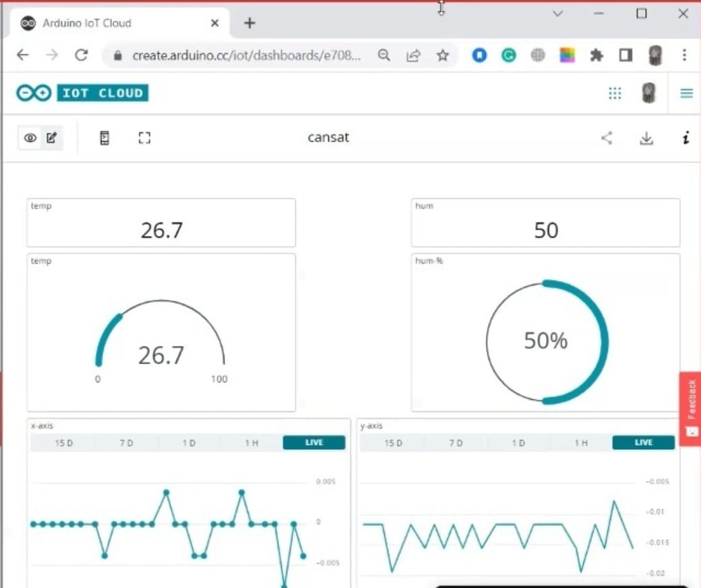The width and height of the screenshot is (701, 588).
Task: Open mobile layout view icon
Action: (x=104, y=138)
